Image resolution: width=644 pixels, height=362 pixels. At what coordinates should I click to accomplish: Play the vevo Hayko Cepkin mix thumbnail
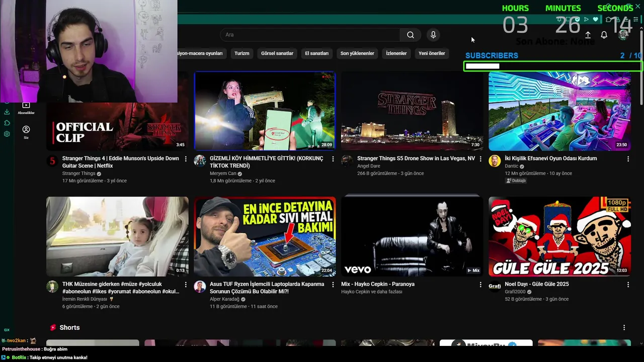[x=412, y=236]
